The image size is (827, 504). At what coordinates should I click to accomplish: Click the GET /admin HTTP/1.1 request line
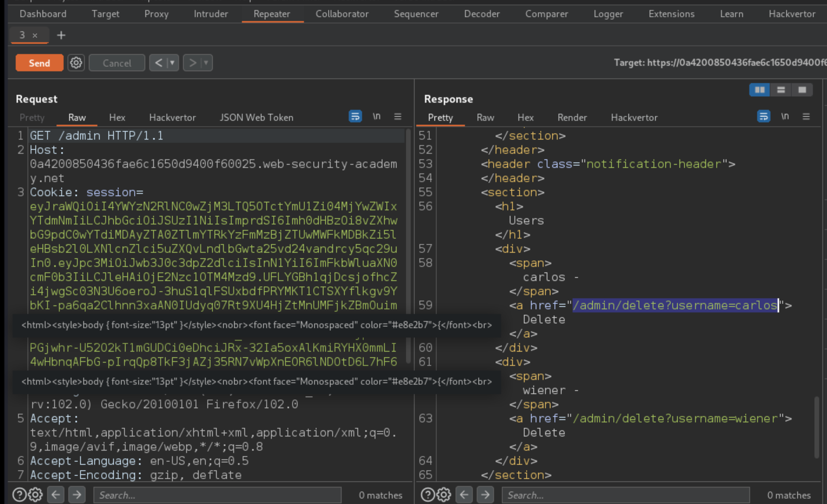point(97,136)
